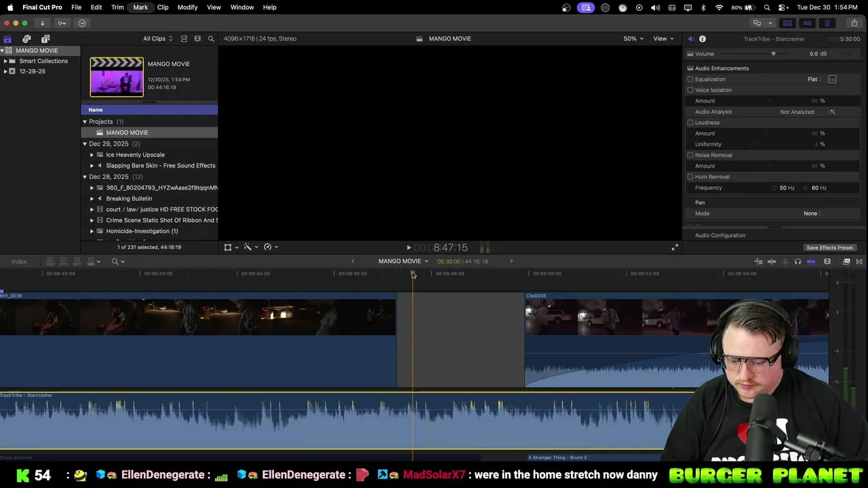Enable the Voice Isolation checkbox
This screenshot has width=868, height=488.
click(690, 90)
